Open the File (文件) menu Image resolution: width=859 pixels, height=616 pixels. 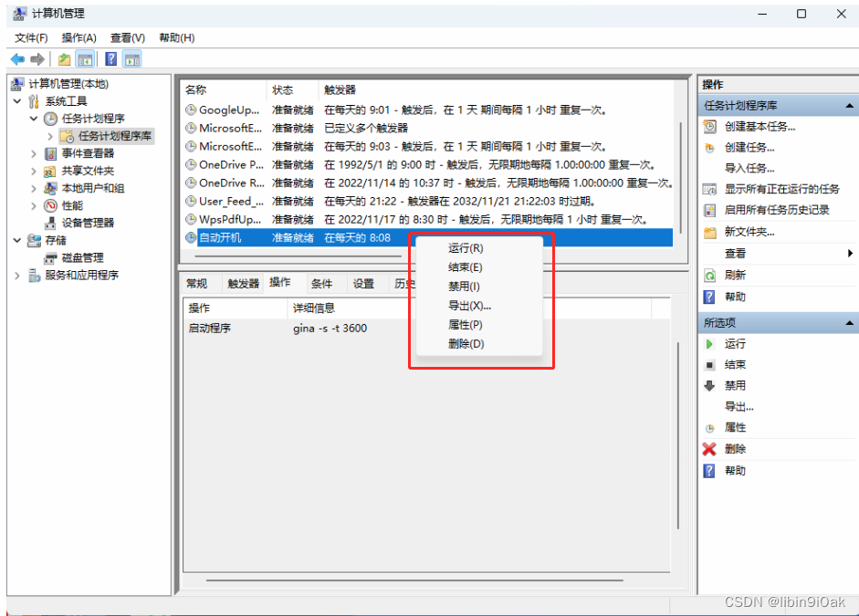click(31, 37)
